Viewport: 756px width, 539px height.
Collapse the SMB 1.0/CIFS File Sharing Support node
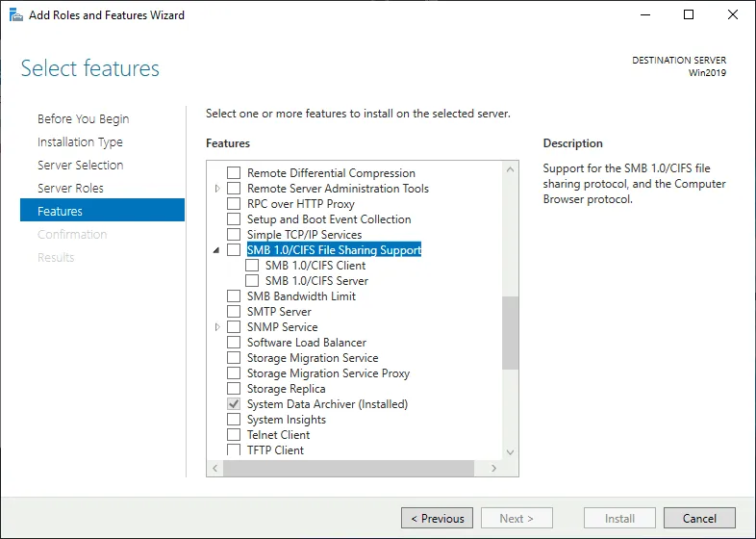pos(217,250)
